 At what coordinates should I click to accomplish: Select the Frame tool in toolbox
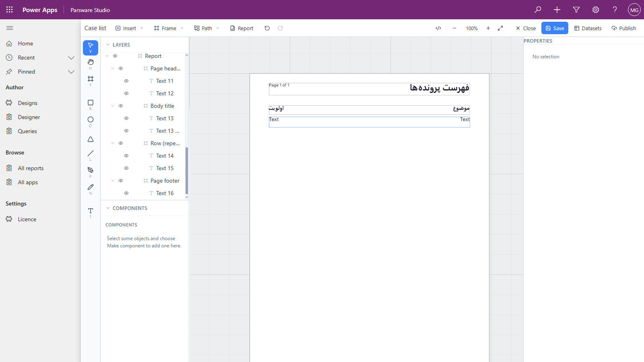point(91,80)
